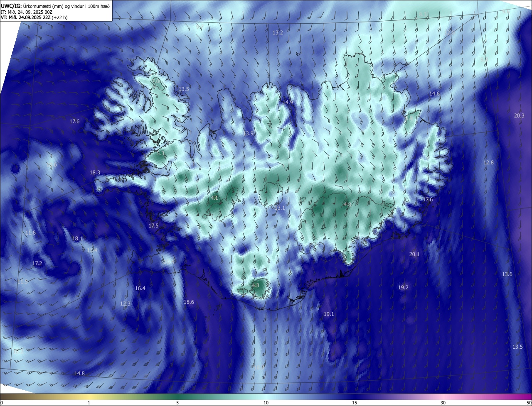Viewport: 532px width, 406px height.
Task: Click the 20.3 value at the eastern edge
Action: click(x=519, y=116)
